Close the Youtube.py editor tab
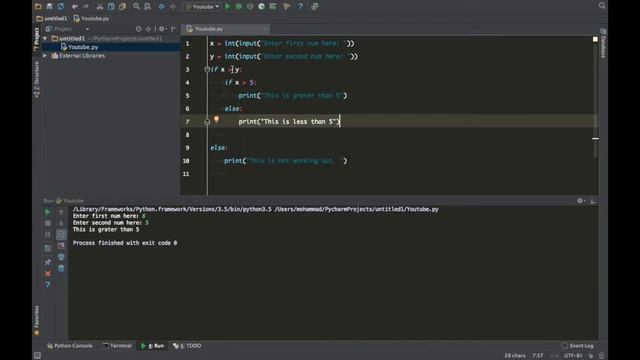 point(265,29)
